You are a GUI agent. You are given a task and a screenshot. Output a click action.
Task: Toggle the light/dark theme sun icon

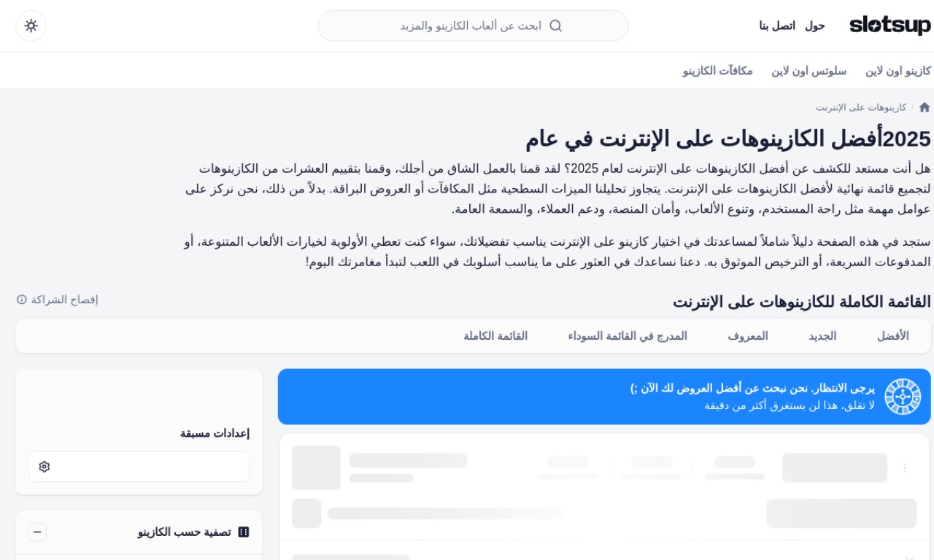tap(31, 26)
